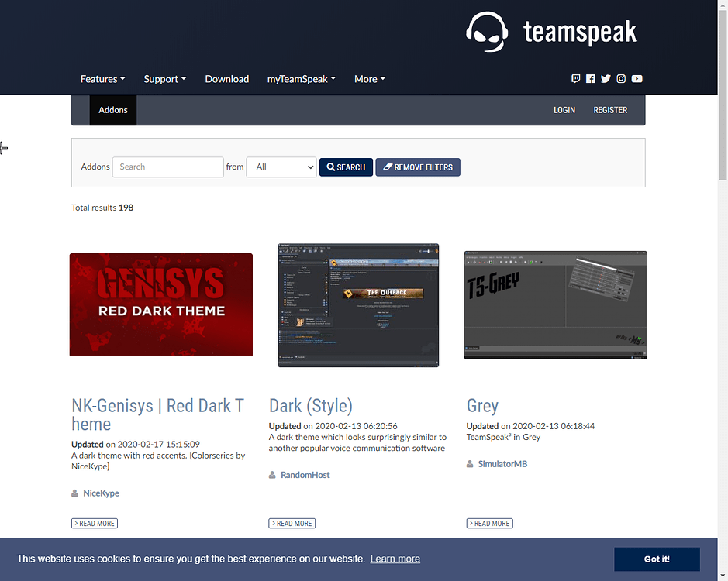Click the Facebook icon in the header

point(591,78)
